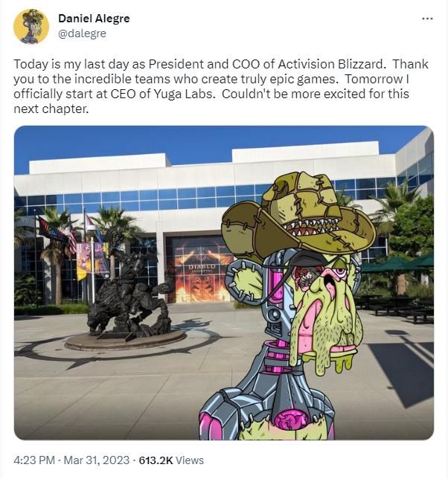Click Daniel Alegre's profile avatar
This screenshot has height=479, width=448.
tap(31, 27)
